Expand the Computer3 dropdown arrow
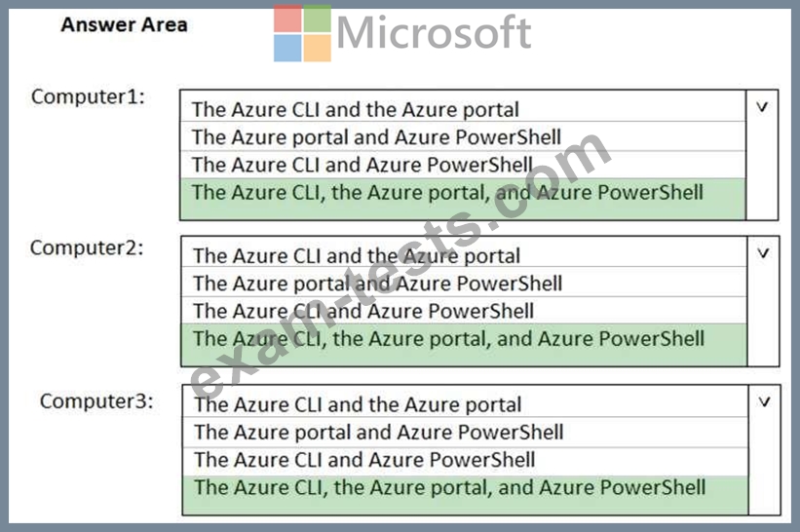800x532 pixels. tap(765, 400)
